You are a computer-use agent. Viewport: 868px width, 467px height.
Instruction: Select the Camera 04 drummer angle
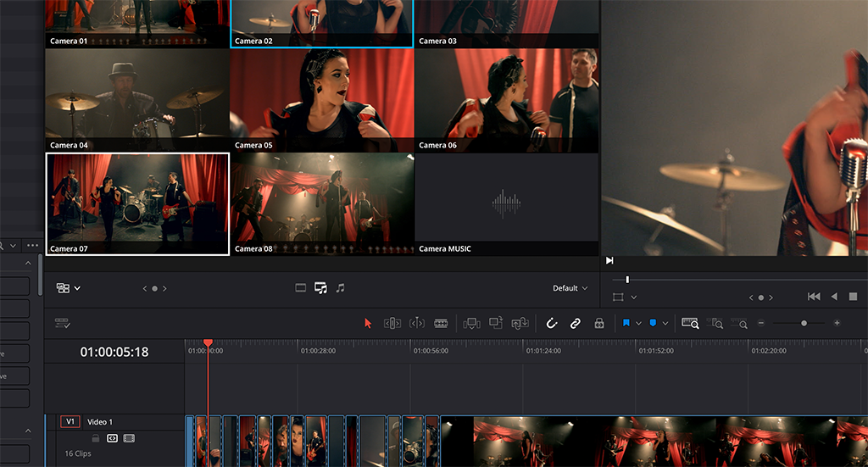click(137, 101)
